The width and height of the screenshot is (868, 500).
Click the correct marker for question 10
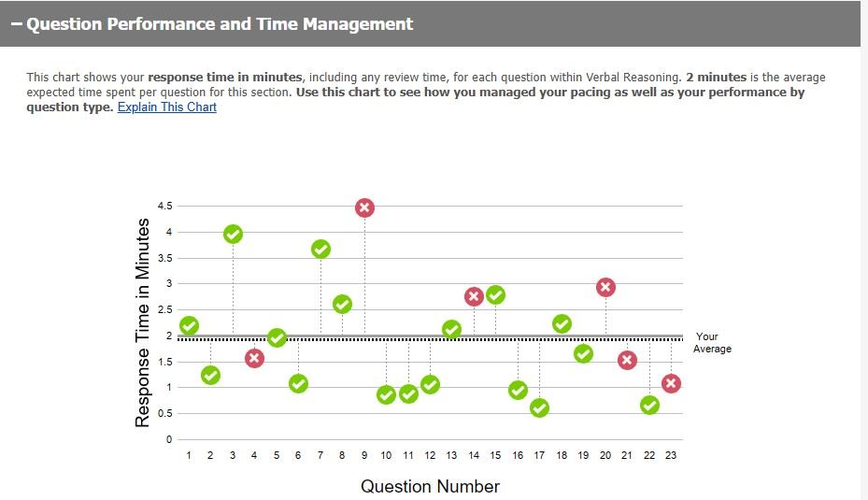(386, 394)
